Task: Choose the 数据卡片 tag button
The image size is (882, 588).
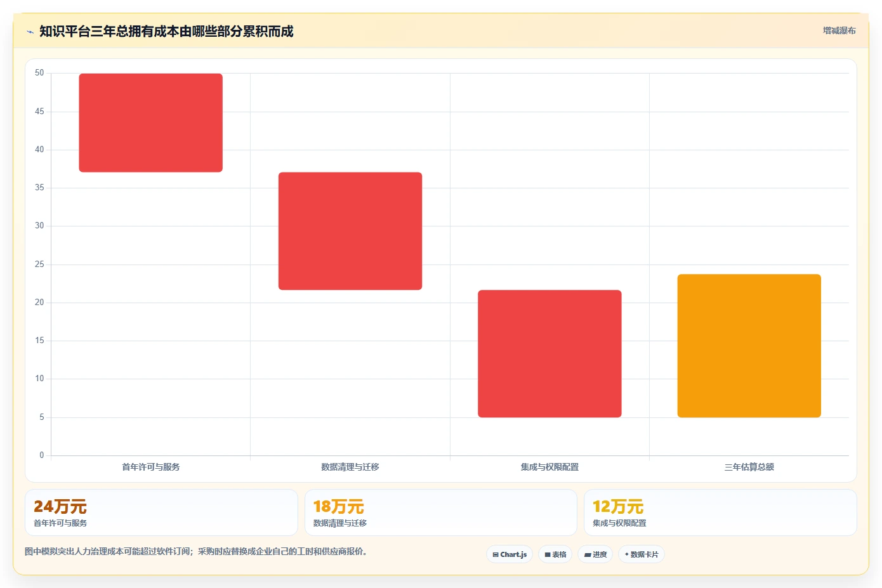Action: click(x=642, y=554)
